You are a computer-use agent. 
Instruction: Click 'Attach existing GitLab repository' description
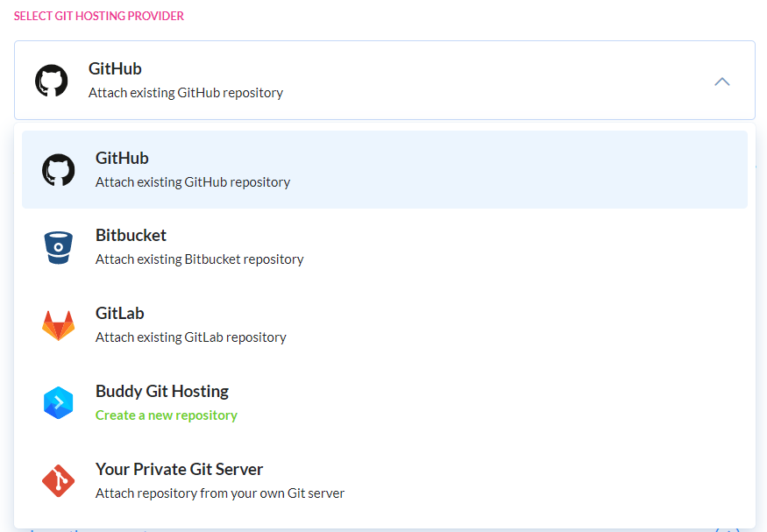pyautogui.click(x=191, y=337)
